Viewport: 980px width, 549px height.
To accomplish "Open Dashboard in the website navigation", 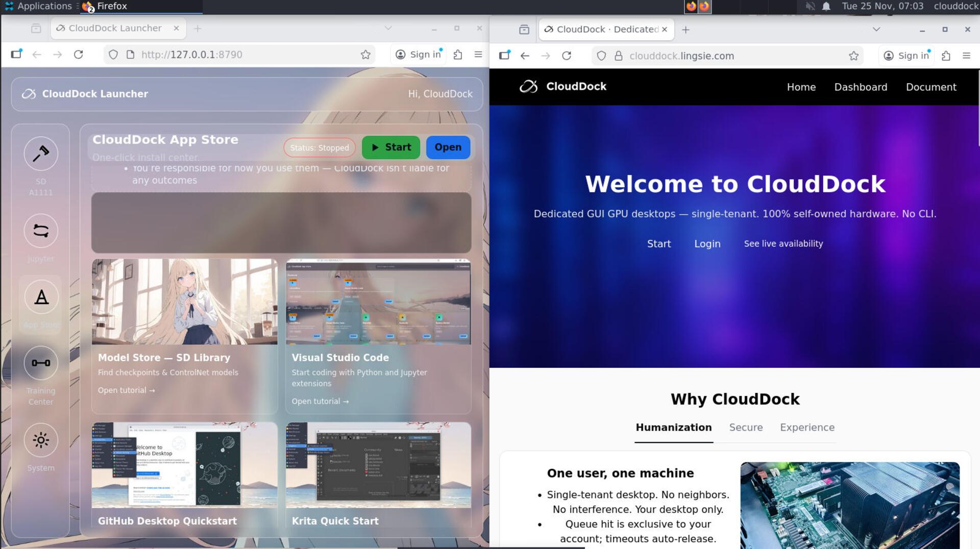I will (861, 87).
